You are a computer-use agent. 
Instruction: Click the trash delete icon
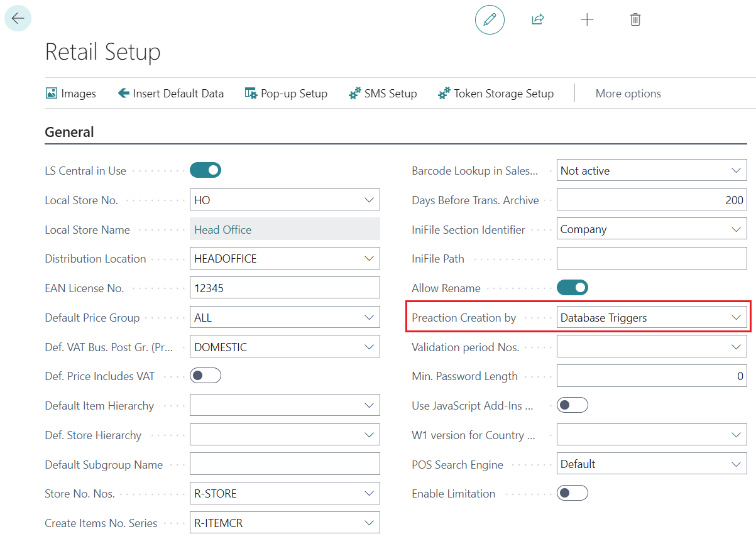click(x=635, y=19)
